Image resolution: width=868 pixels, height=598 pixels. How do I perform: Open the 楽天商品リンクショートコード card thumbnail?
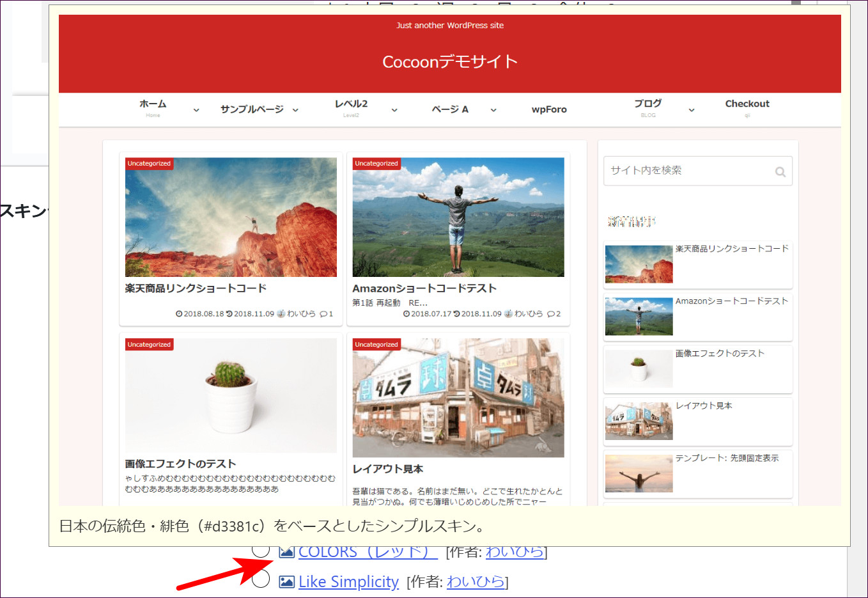(x=231, y=217)
